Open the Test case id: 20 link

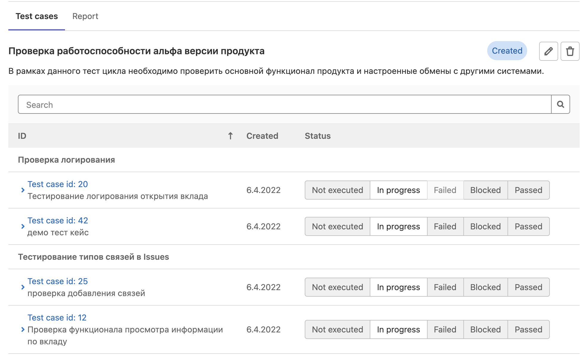click(x=58, y=184)
